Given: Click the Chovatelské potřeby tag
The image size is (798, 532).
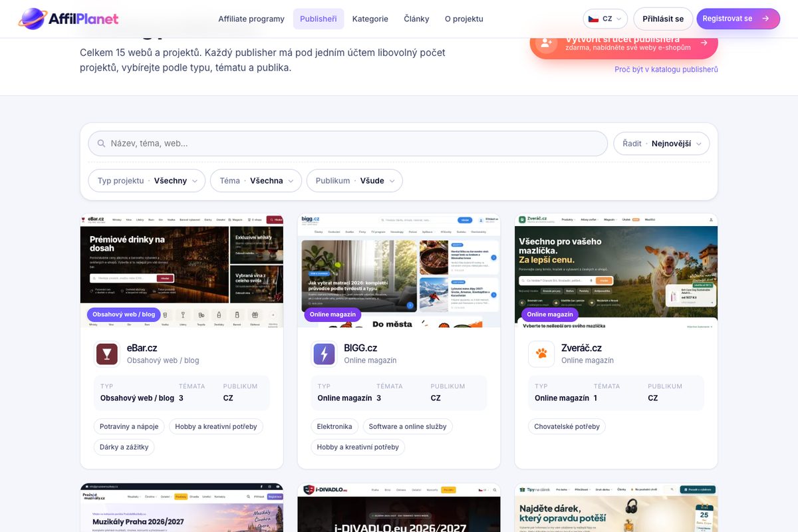Looking at the screenshot, I should click(x=567, y=426).
